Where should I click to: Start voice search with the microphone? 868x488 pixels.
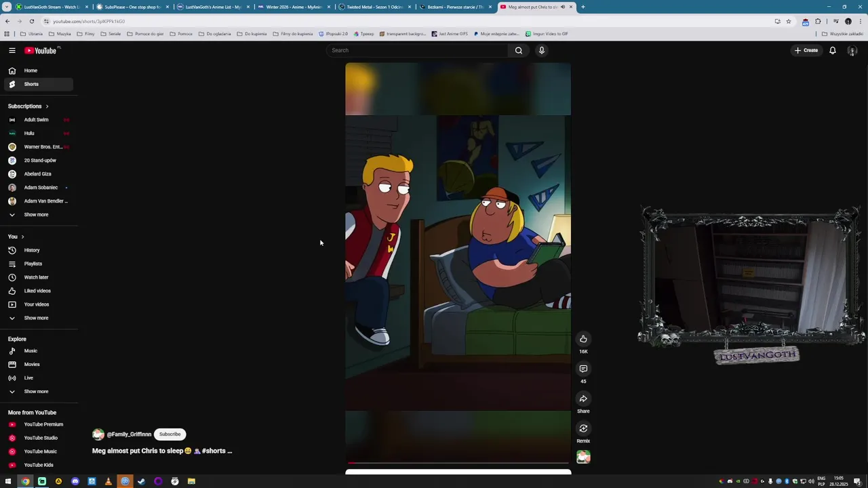542,50
